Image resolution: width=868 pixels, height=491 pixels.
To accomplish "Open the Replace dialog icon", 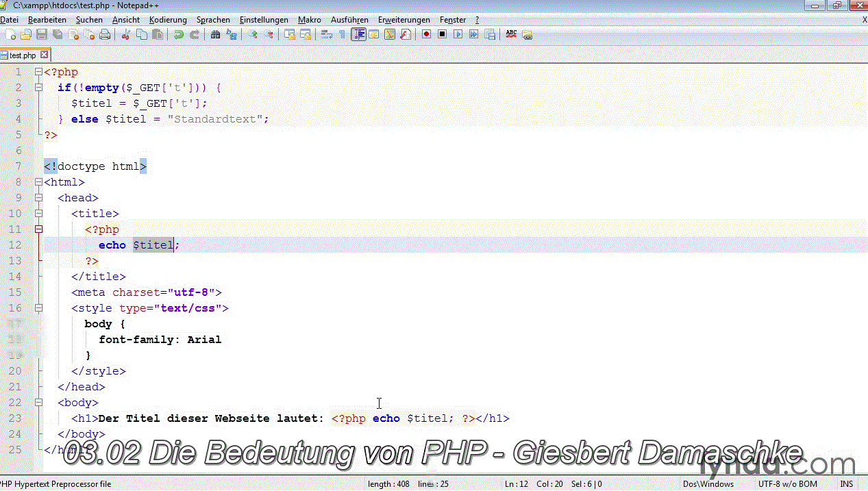I will (231, 34).
